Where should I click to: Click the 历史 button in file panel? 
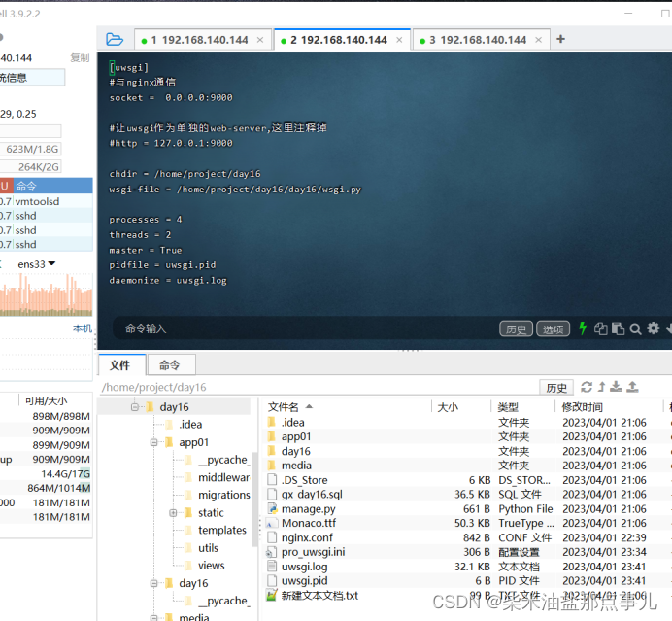click(x=556, y=388)
